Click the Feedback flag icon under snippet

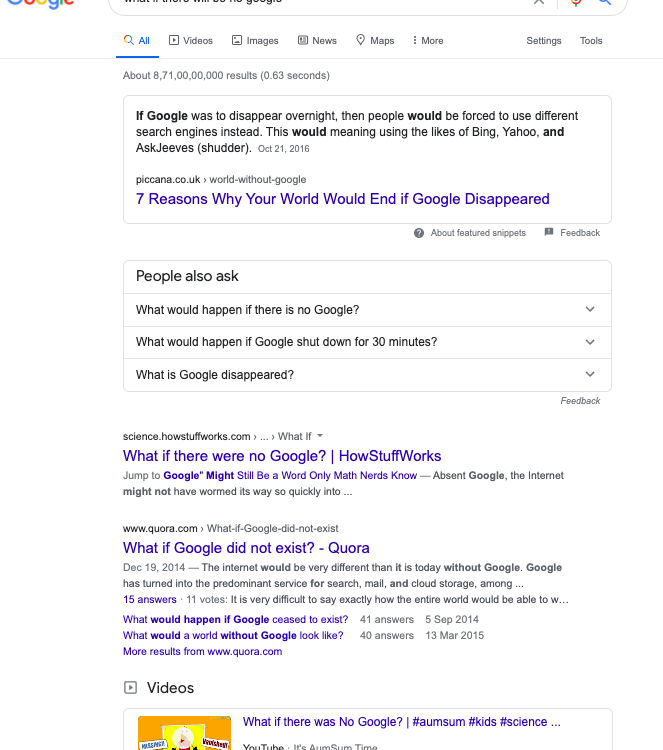[x=549, y=232]
